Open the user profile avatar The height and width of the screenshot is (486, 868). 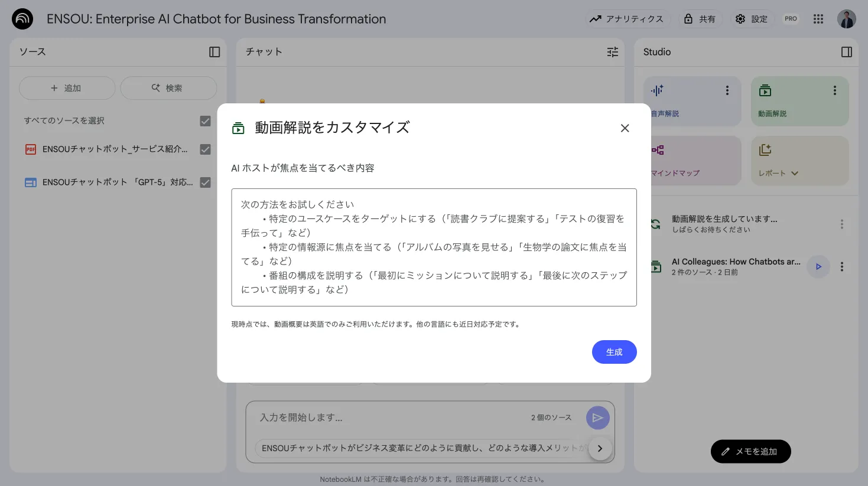[x=847, y=19]
